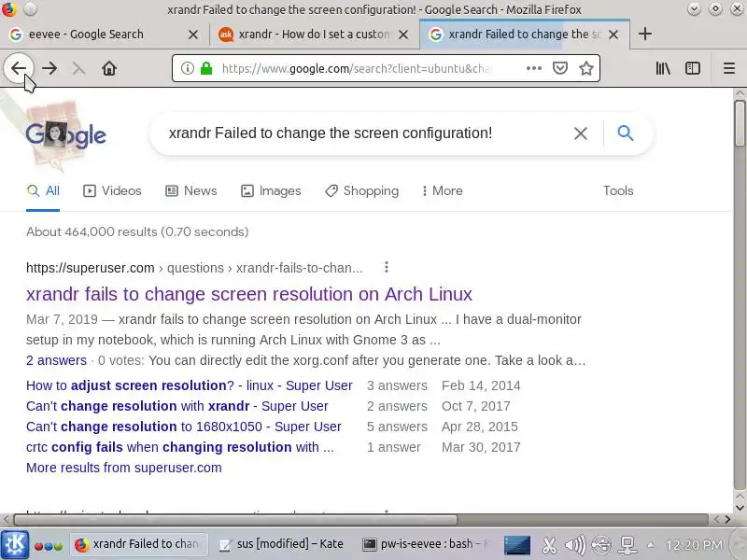Open the Firefox home page icon
747x560 pixels.
(x=109, y=68)
